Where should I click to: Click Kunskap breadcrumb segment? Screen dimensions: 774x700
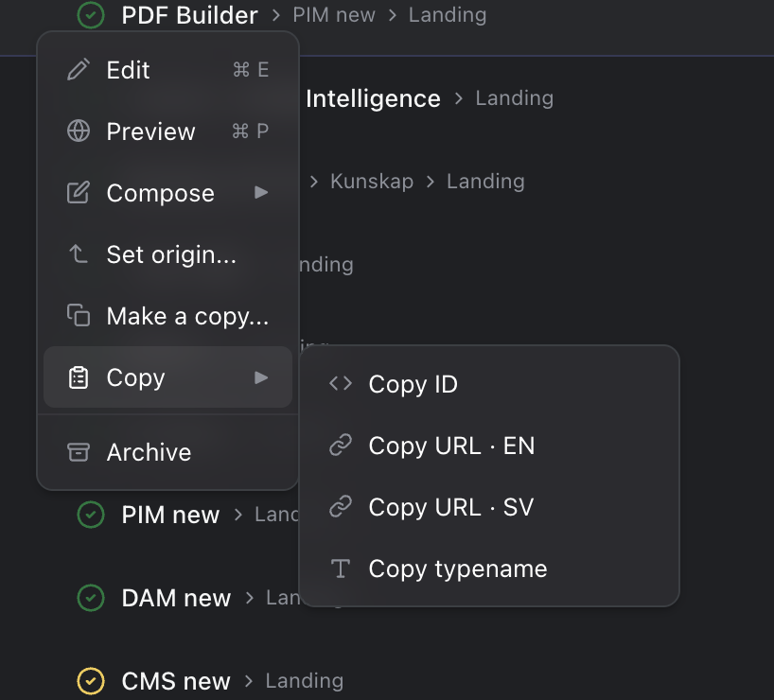(372, 182)
